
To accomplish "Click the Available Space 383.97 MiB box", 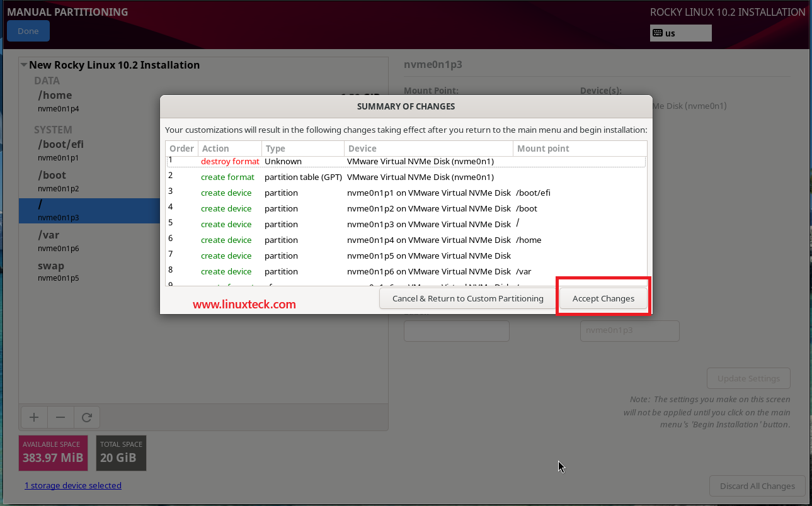I will tap(53, 453).
